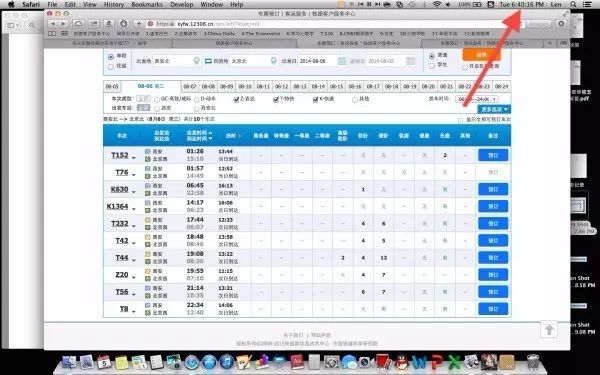
Task: Click the location pin in destination station field
Action: coord(273,61)
